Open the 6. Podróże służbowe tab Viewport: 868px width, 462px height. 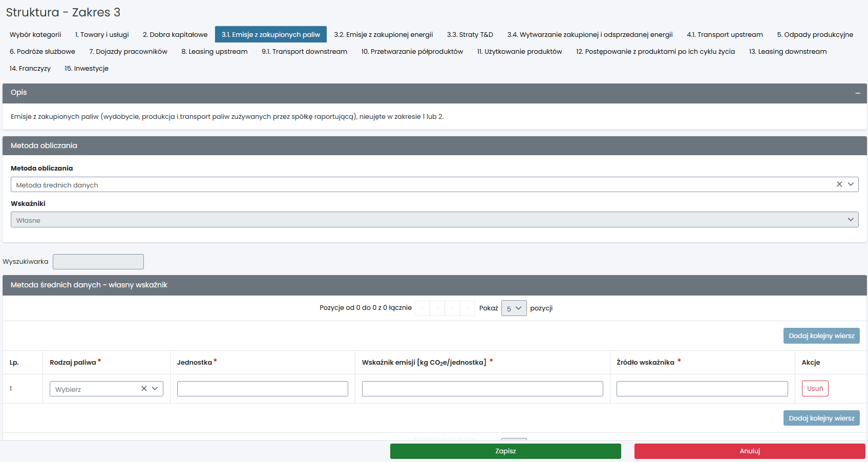[43, 52]
